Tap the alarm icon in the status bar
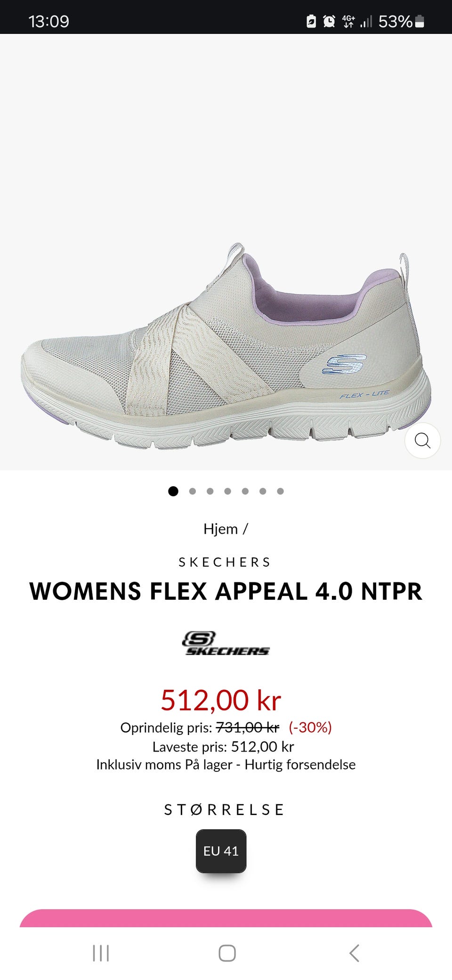Viewport: 452px width, 980px height. tap(329, 21)
